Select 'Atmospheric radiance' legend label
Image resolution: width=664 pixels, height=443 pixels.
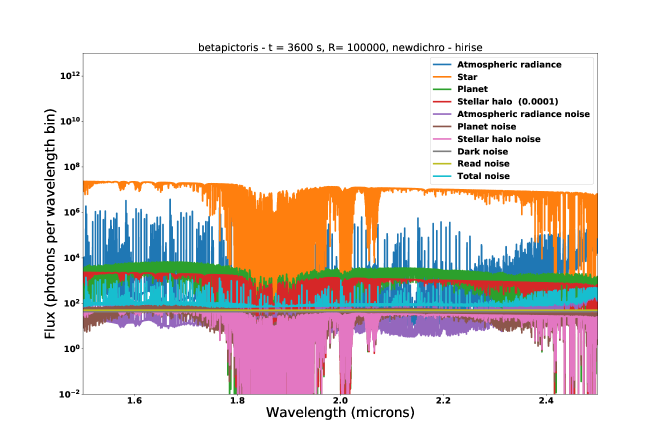509,65
